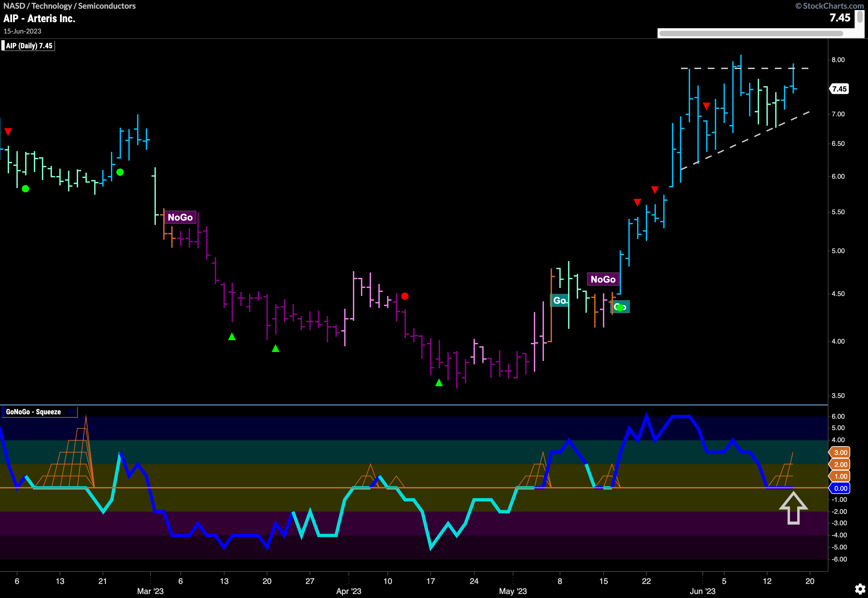Click the 8.00 price axis label
Viewport: 868px width, 598px height.
pyautogui.click(x=838, y=60)
